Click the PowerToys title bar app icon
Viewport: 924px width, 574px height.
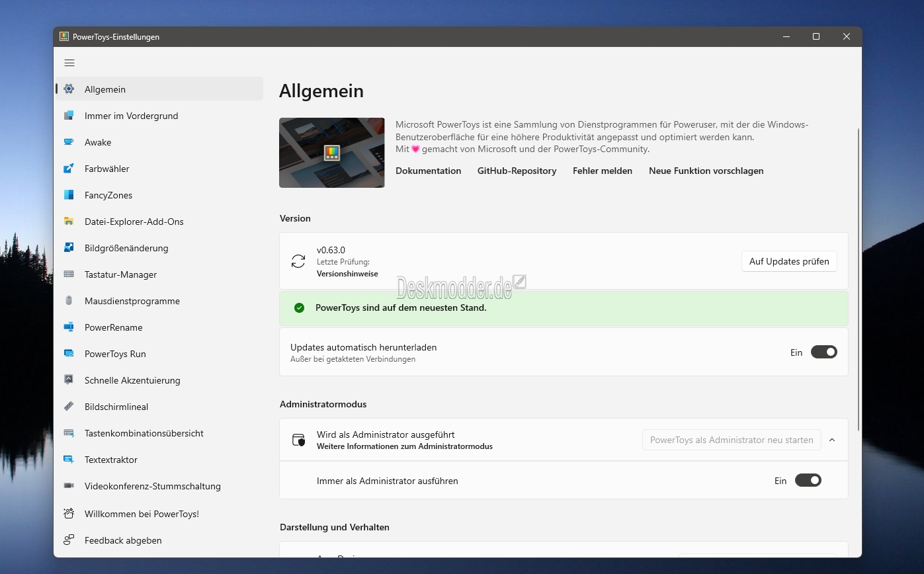(x=64, y=37)
